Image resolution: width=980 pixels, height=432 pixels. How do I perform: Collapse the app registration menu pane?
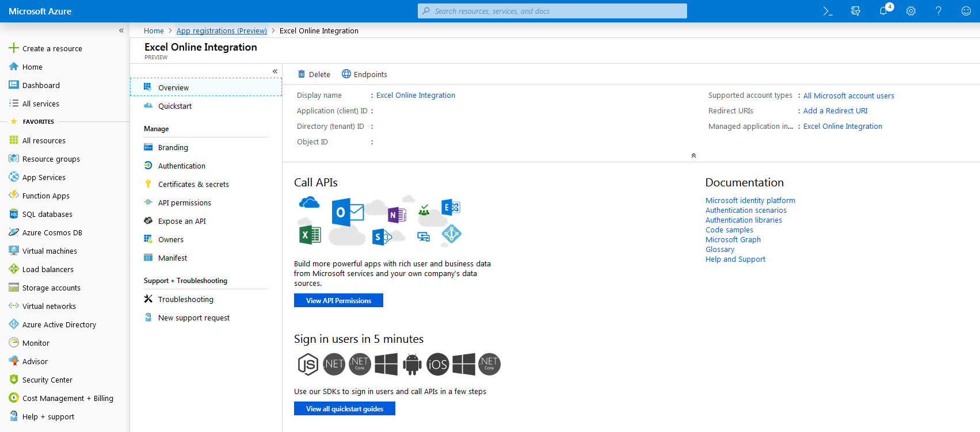(275, 71)
